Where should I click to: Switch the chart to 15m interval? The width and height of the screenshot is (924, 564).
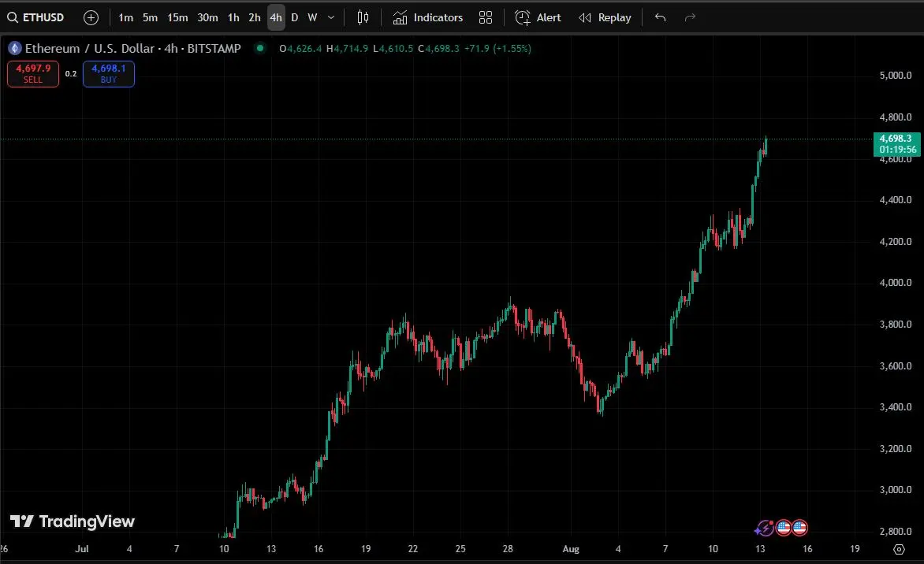(177, 17)
